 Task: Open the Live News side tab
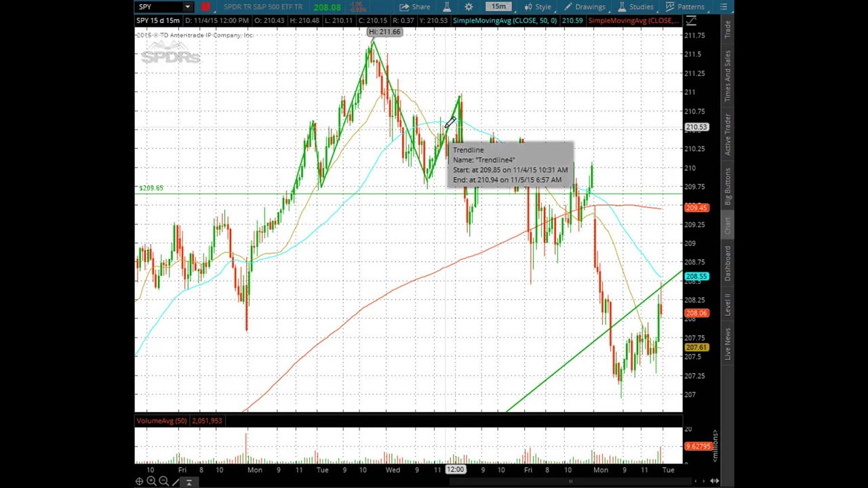[728, 344]
